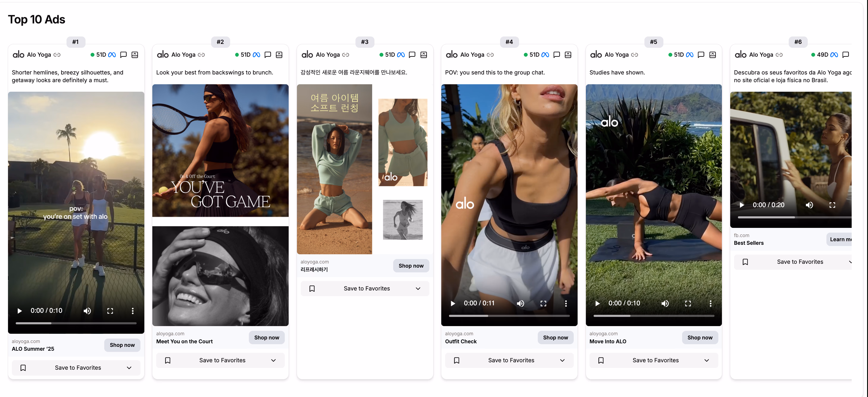Click the bookmark icon on ad #2 favorites bar
Screen dimensions: 868x397
(x=167, y=360)
